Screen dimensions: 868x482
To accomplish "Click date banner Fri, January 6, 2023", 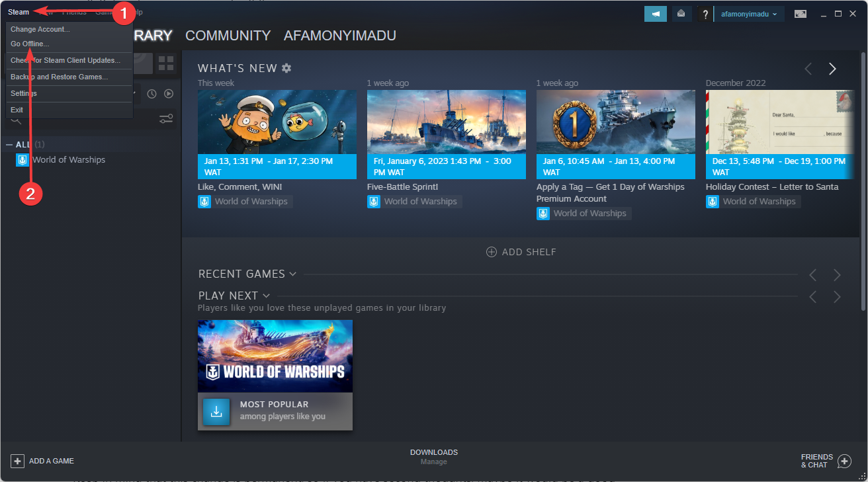I will coord(447,167).
